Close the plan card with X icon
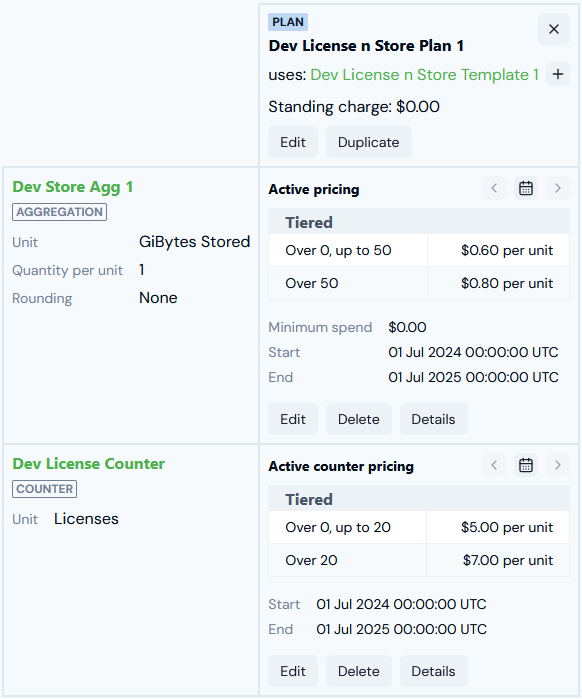582x699 pixels. (x=553, y=29)
